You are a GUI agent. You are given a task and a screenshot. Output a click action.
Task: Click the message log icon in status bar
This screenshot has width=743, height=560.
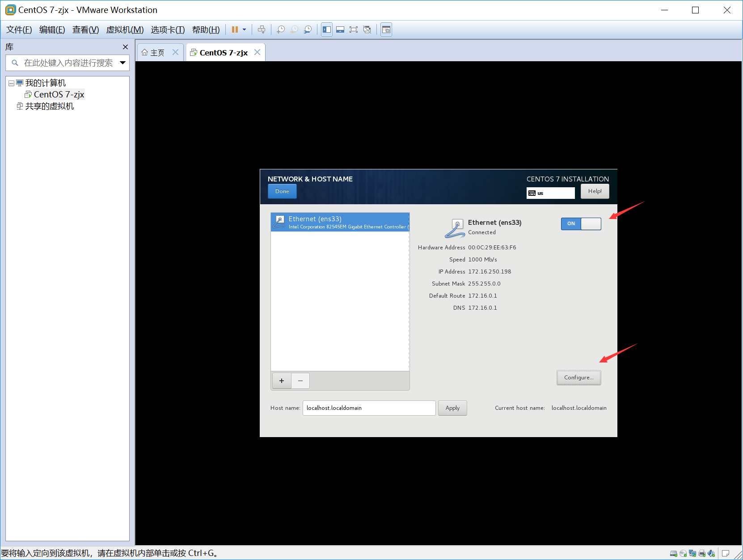tap(726, 553)
